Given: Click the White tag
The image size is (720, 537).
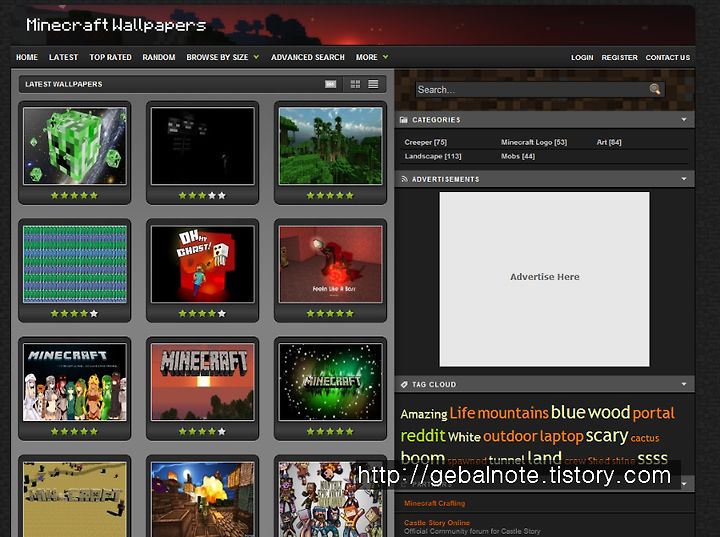Looking at the screenshot, I should (x=464, y=436).
